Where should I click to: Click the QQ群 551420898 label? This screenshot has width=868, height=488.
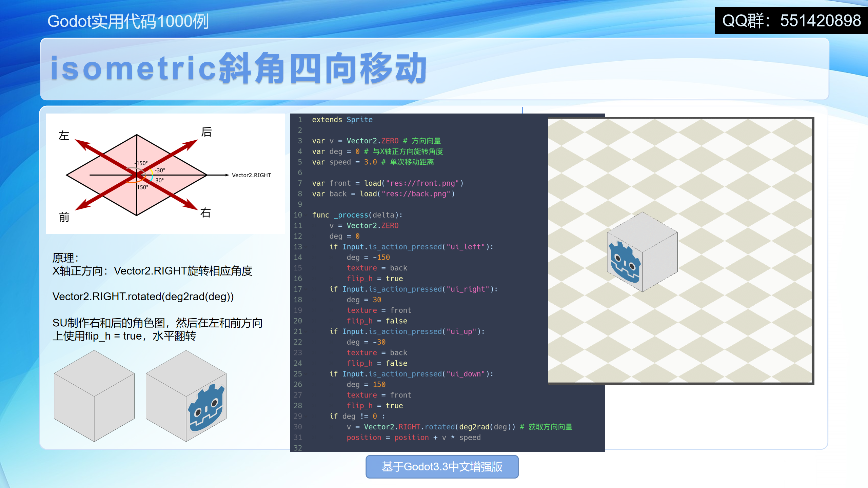point(791,20)
